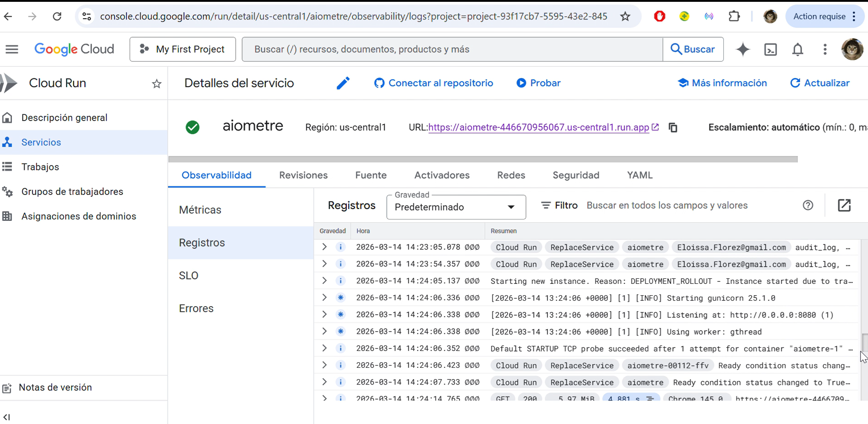
Task: Open Métricas in the observability menu
Action: coord(241,210)
